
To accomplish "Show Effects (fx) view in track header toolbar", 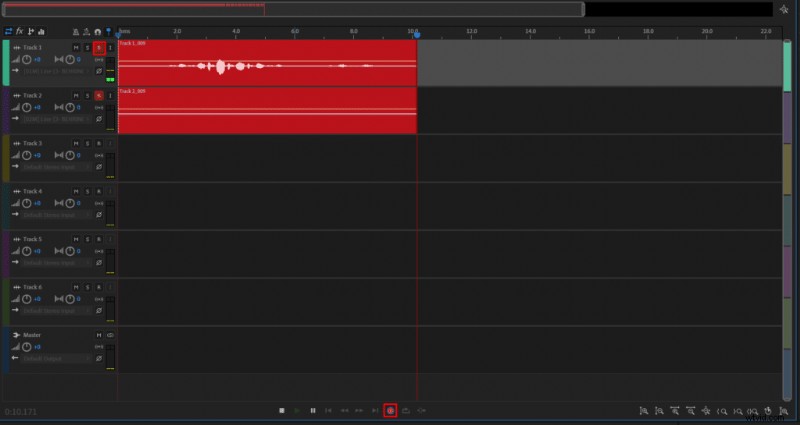I will [19, 32].
